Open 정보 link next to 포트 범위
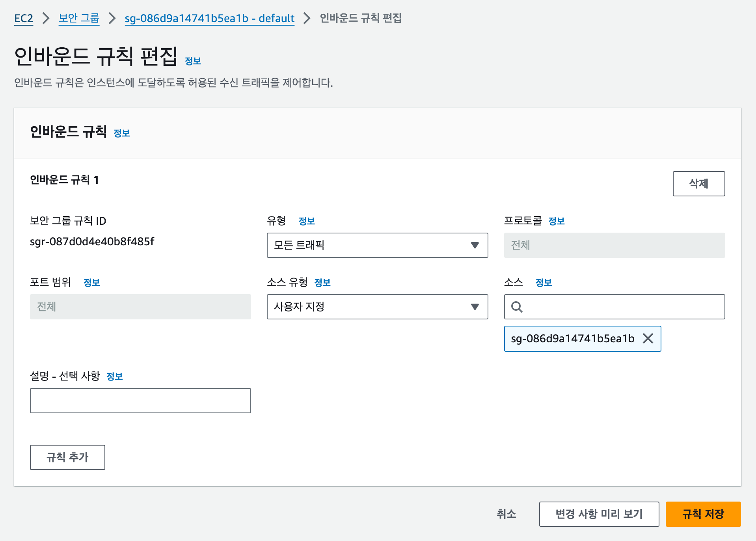The width and height of the screenshot is (756, 541). click(91, 283)
